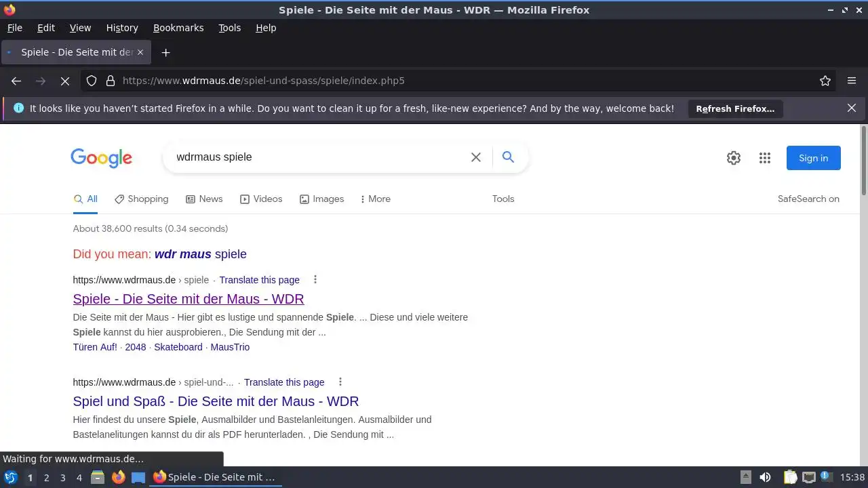View site security via padlock icon
868x488 pixels.
pos(110,81)
